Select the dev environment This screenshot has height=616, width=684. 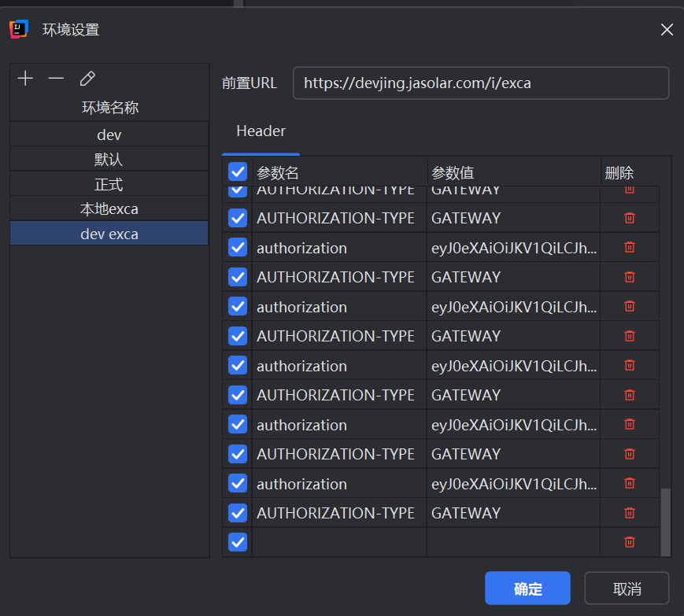point(109,135)
